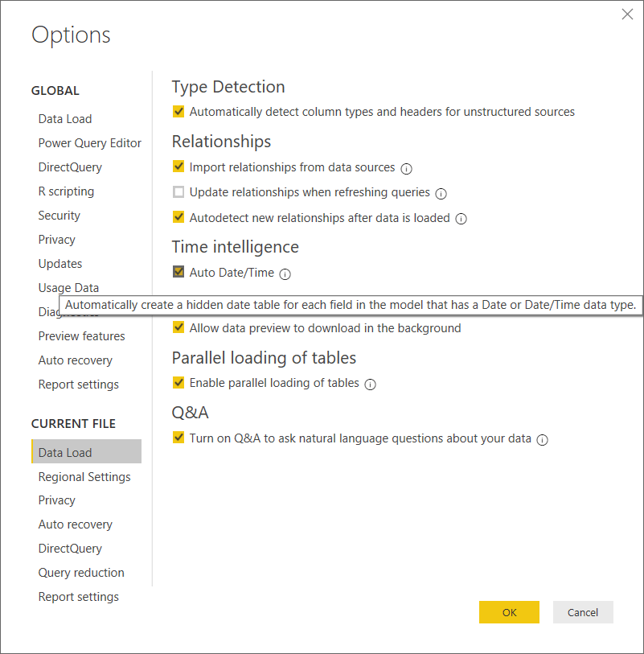The height and width of the screenshot is (654, 644).
Task: Uncheck Import relationships from data sources
Action: (178, 167)
